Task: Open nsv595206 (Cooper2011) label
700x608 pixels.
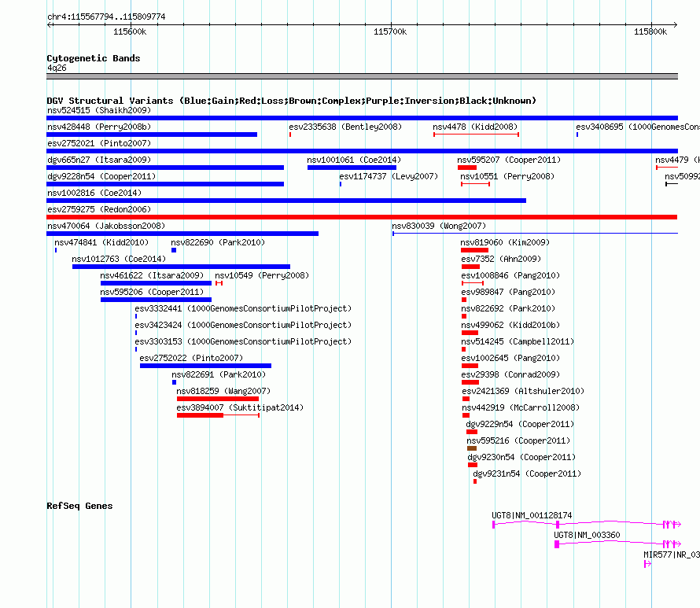Action: [x=152, y=292]
